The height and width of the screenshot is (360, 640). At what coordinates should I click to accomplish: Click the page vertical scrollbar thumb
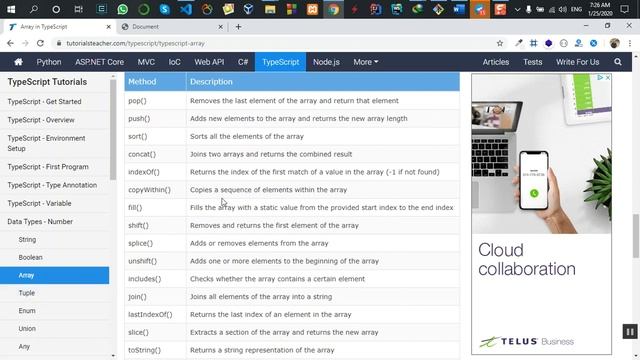click(x=636, y=236)
